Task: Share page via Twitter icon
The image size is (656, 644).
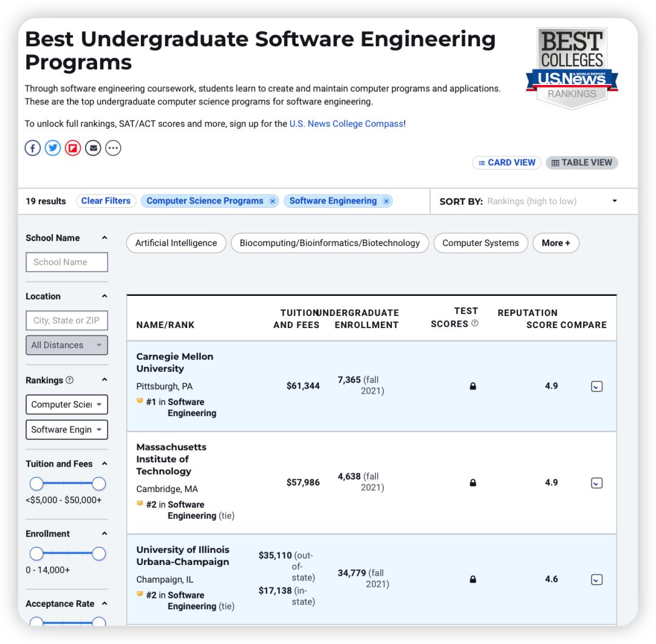Action: [53, 148]
